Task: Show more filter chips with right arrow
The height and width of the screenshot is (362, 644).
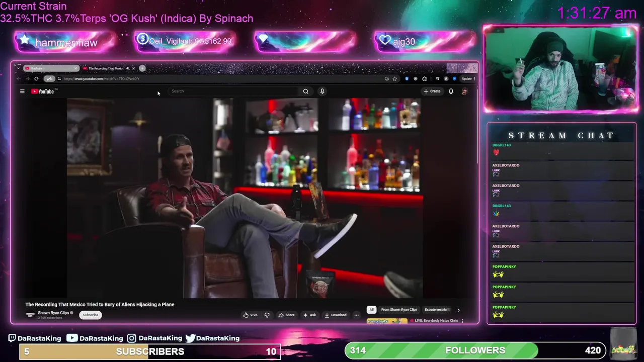Action: click(458, 310)
